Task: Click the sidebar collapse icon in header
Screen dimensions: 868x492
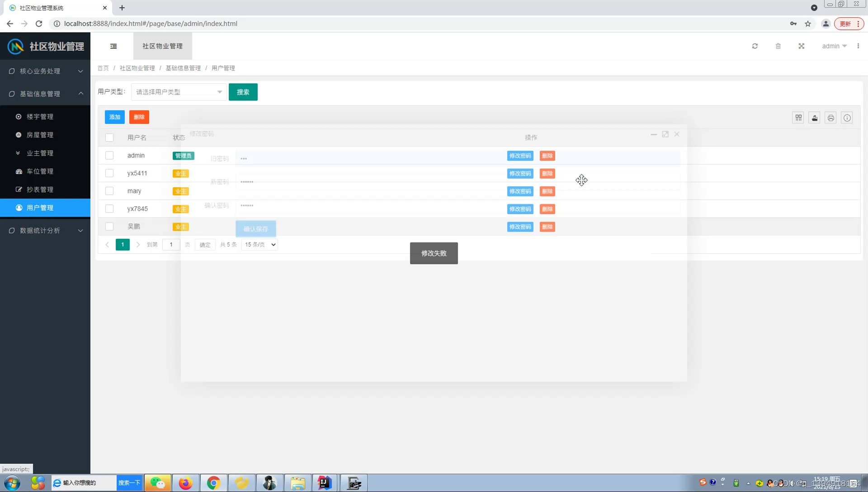Action: coord(113,46)
